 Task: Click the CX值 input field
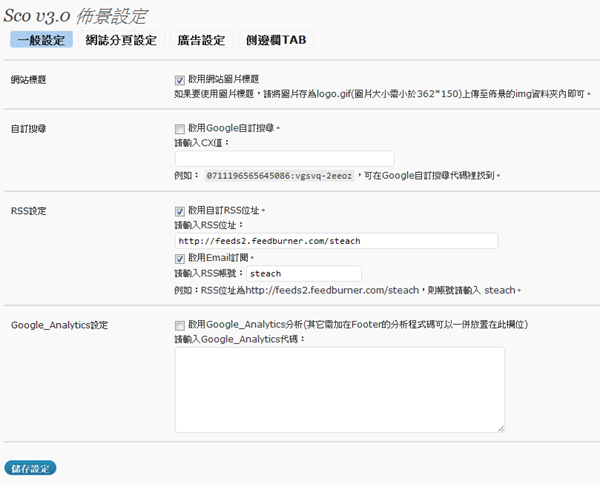(x=284, y=158)
